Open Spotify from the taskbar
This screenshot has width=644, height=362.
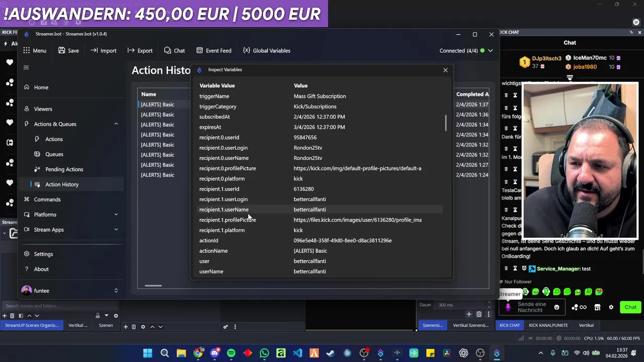[x=231, y=353]
